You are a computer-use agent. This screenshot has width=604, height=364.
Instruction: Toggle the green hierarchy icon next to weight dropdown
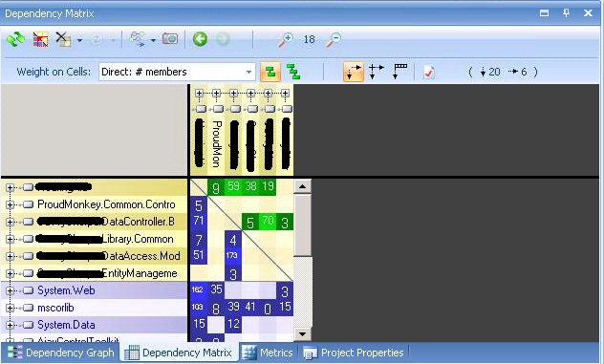tap(293, 72)
